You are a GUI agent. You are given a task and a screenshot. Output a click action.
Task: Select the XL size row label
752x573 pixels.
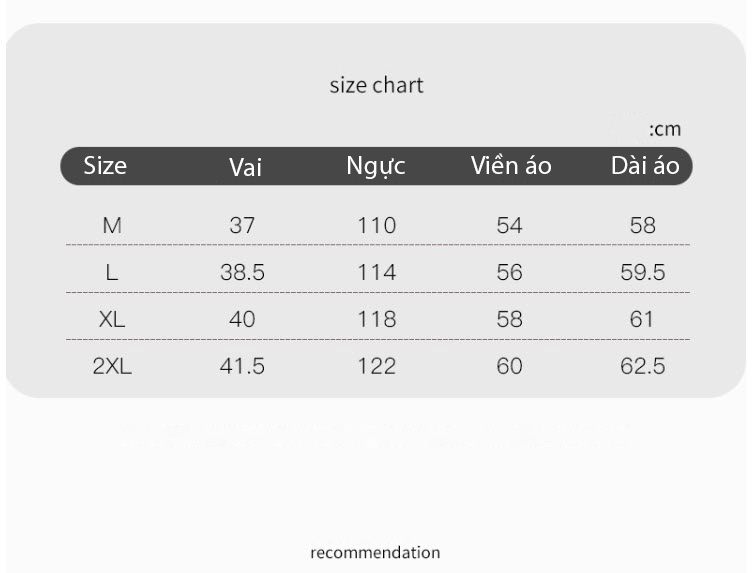tap(112, 319)
